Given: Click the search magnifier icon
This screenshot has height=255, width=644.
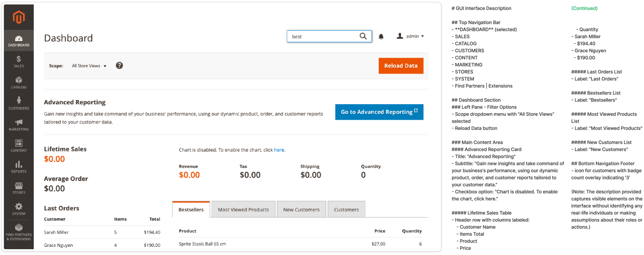Looking at the screenshot, I should click(x=363, y=36).
